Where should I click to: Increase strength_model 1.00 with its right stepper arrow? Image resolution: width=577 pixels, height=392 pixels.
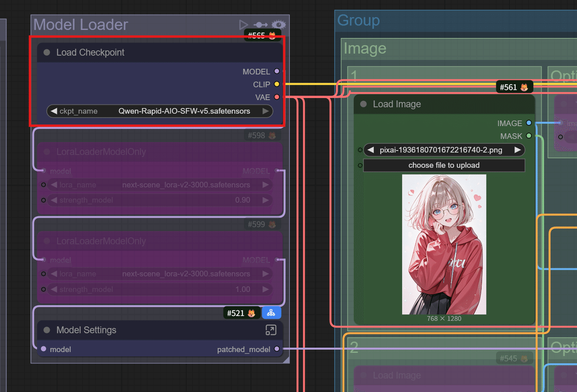[265, 289]
